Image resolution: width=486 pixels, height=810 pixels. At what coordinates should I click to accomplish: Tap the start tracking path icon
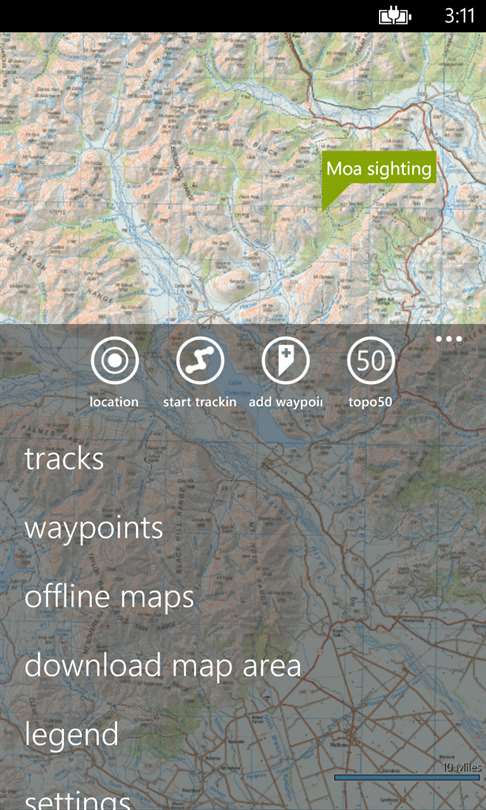coord(200,361)
